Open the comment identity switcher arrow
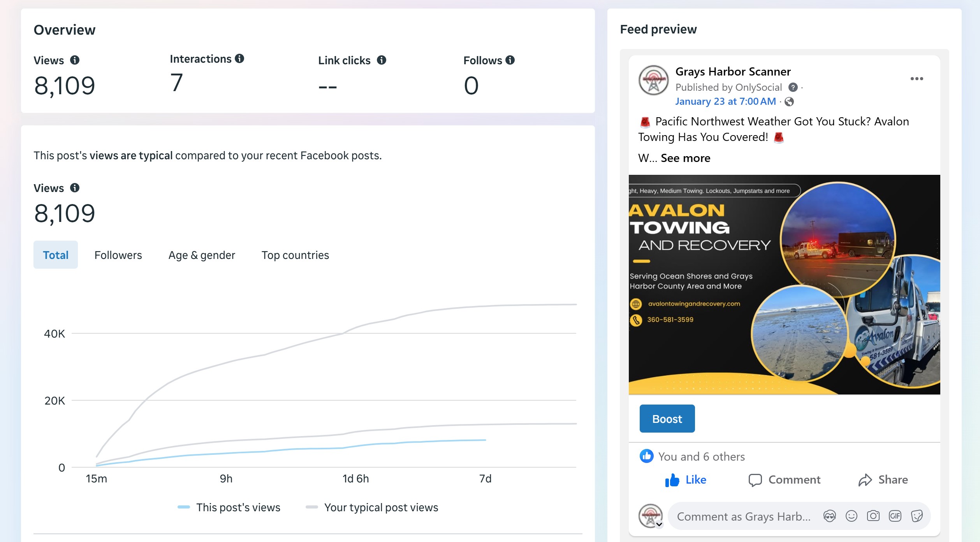 click(x=659, y=524)
